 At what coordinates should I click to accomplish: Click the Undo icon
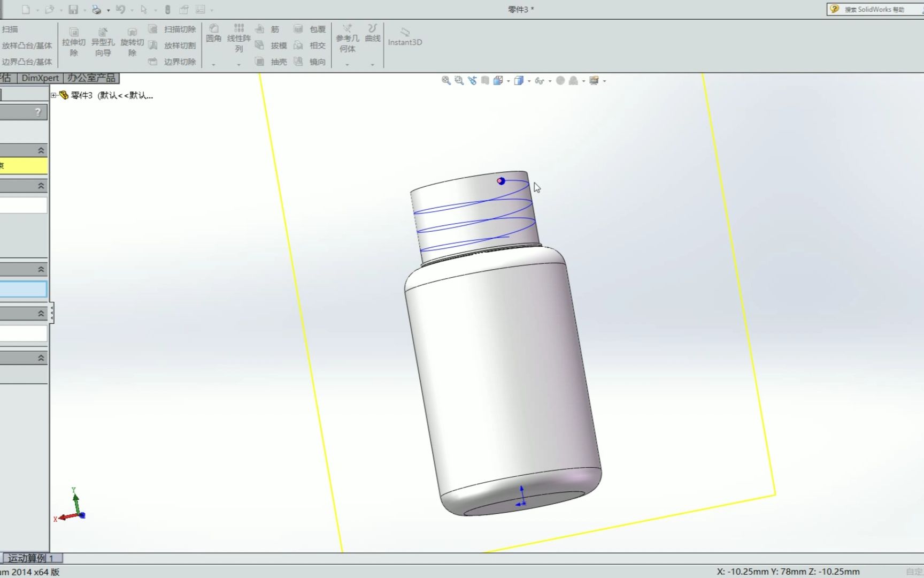tap(120, 10)
